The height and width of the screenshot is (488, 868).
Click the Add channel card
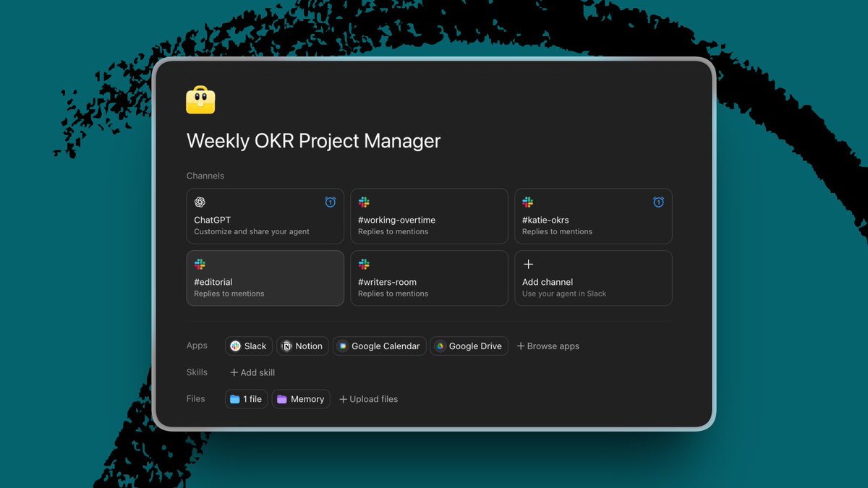593,278
